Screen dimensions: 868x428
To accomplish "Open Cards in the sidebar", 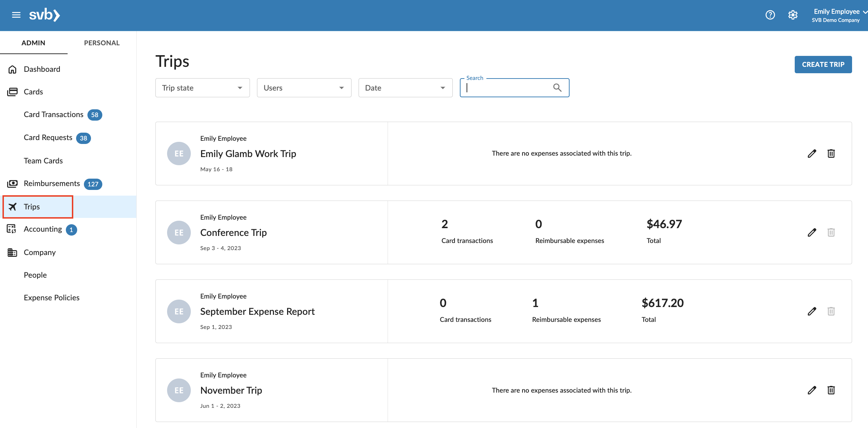I will pos(33,92).
